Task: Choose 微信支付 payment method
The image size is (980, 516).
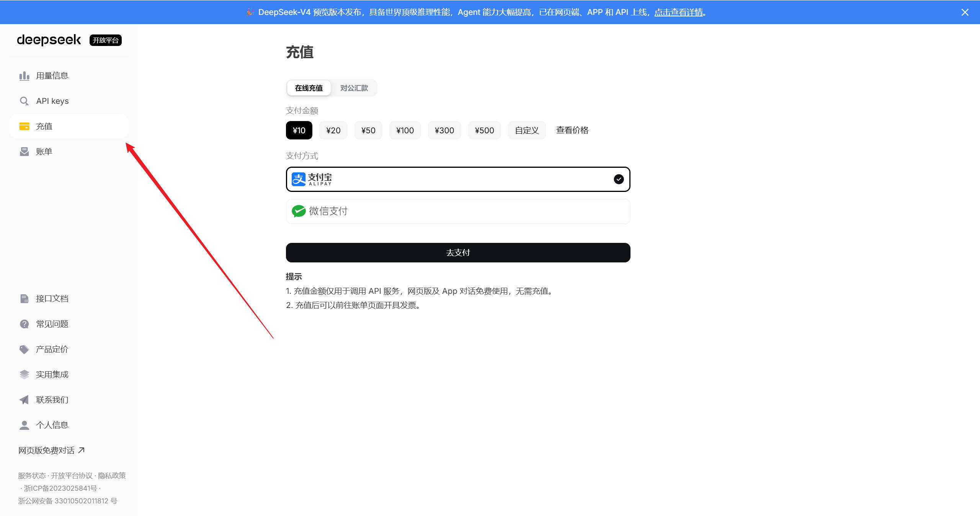Action: 458,211
